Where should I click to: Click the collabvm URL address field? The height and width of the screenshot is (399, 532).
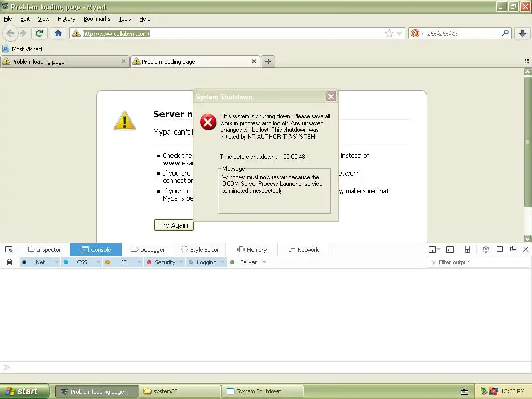[231, 33]
